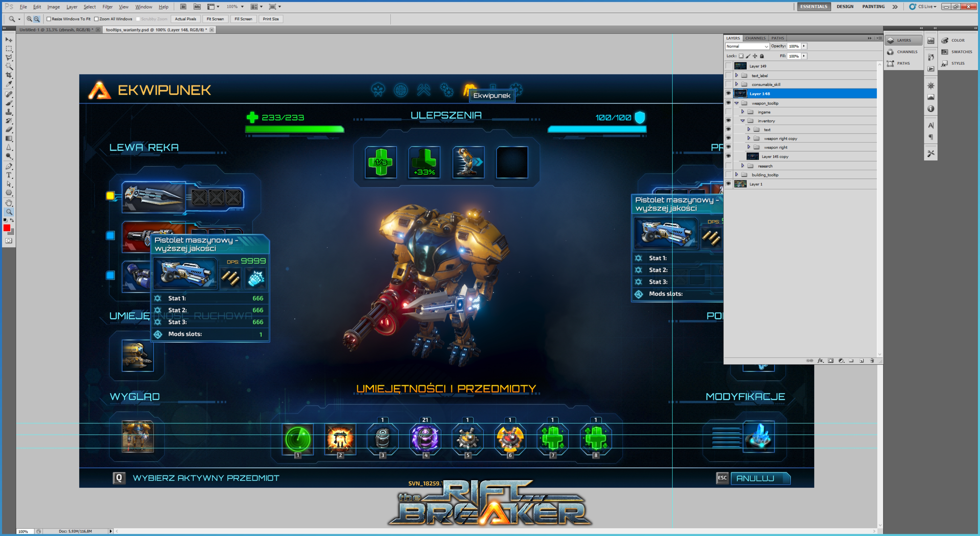Select the Clone Stamp tool

[9, 112]
